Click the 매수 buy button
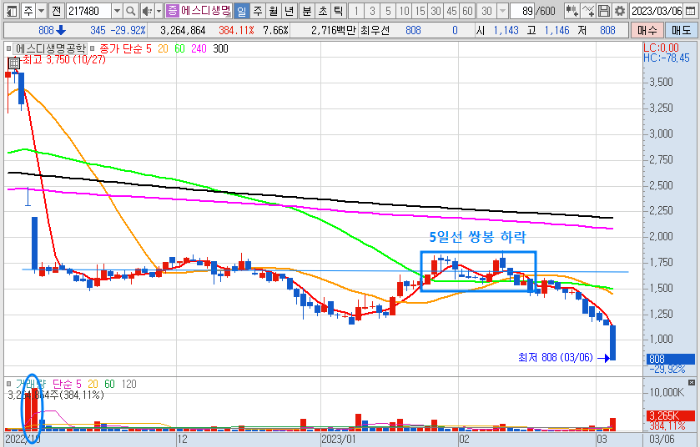The height and width of the screenshot is (447, 700). 647,30
